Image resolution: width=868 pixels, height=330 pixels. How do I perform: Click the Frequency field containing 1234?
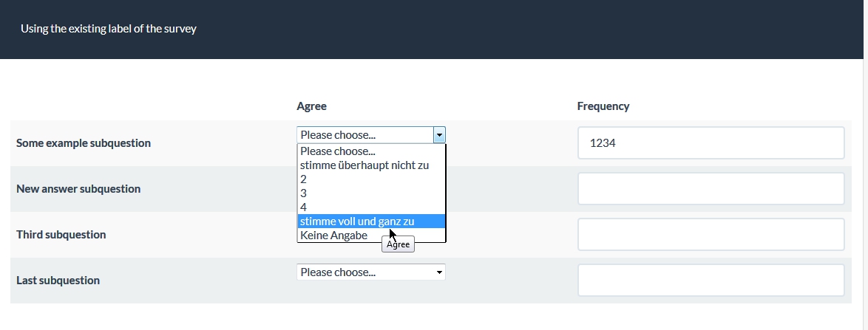(711, 143)
